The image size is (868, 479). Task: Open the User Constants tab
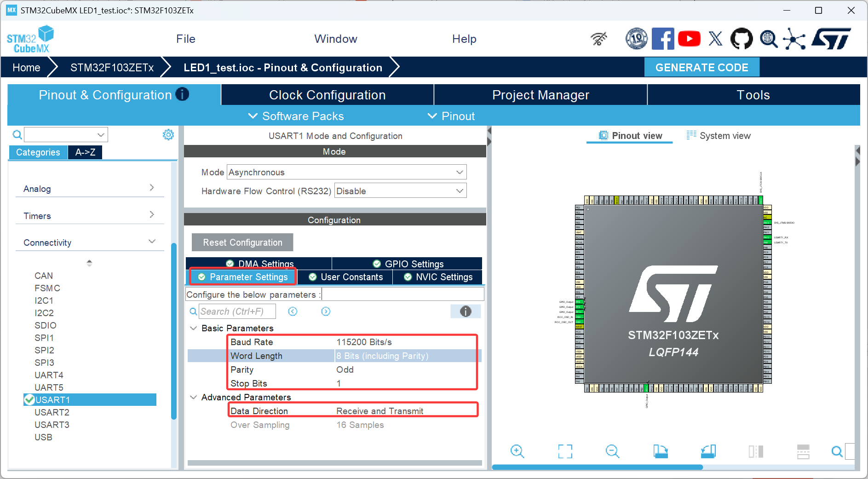point(345,277)
